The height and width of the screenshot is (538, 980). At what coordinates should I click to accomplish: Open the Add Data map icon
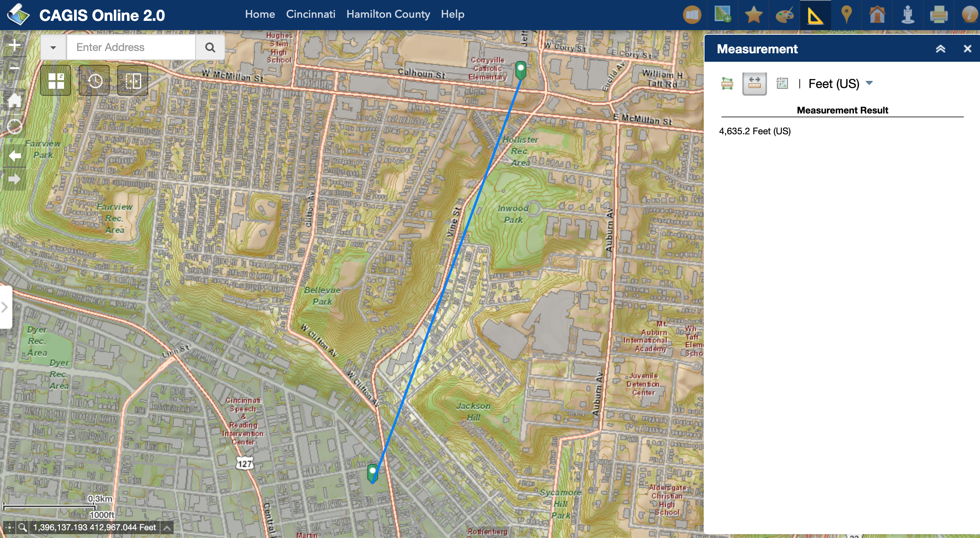point(723,15)
